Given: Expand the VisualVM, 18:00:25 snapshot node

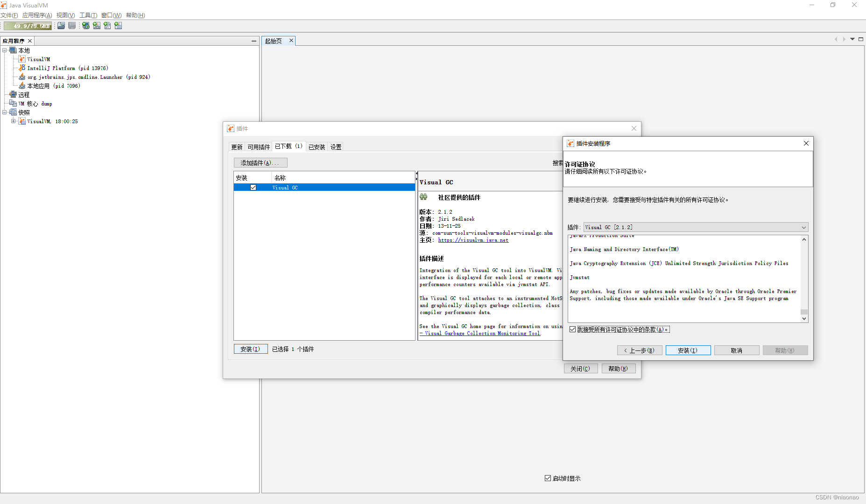Looking at the screenshot, I should point(14,121).
